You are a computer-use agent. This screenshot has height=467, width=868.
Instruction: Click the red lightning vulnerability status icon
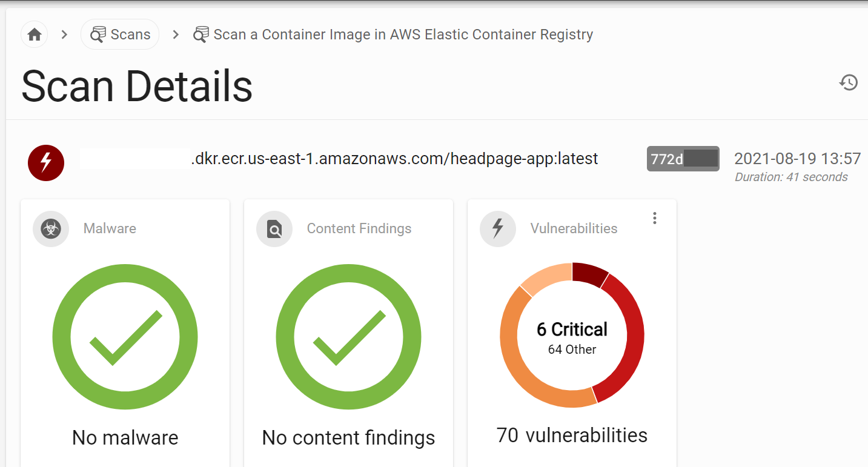[45, 162]
